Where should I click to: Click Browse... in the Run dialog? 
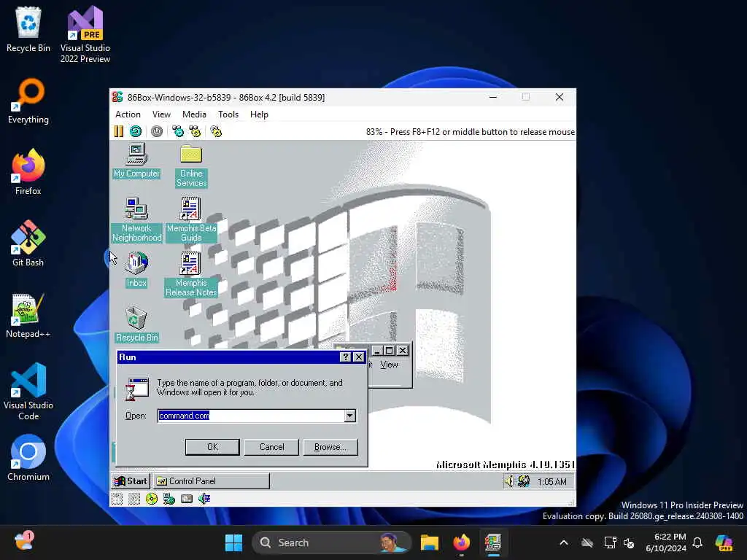(x=330, y=447)
